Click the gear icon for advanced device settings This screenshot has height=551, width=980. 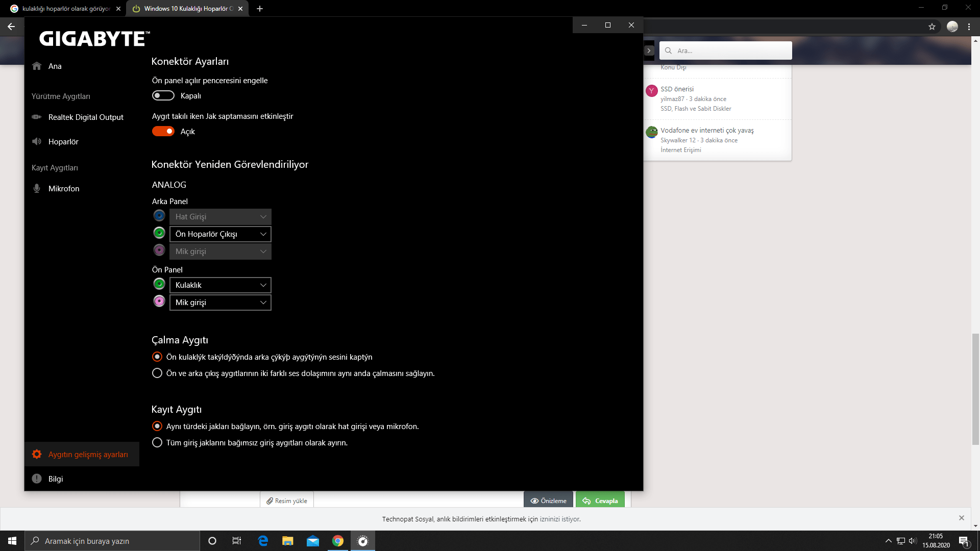coord(37,454)
